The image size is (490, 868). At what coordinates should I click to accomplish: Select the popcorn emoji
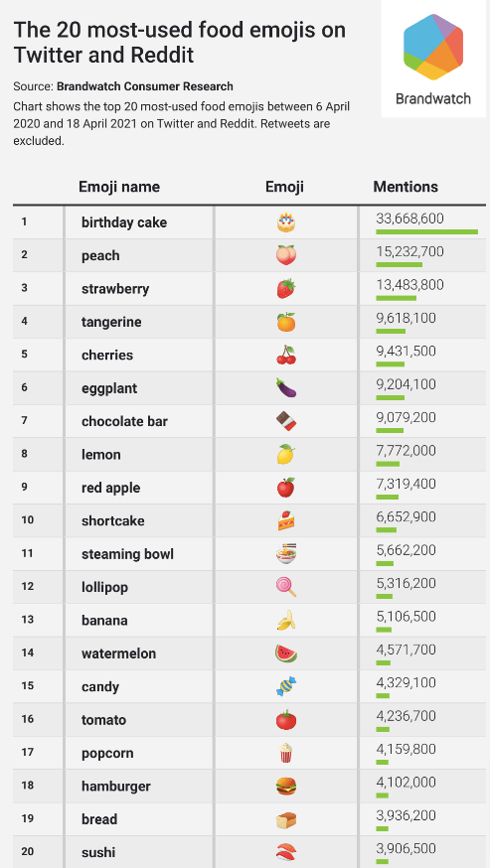point(286,753)
